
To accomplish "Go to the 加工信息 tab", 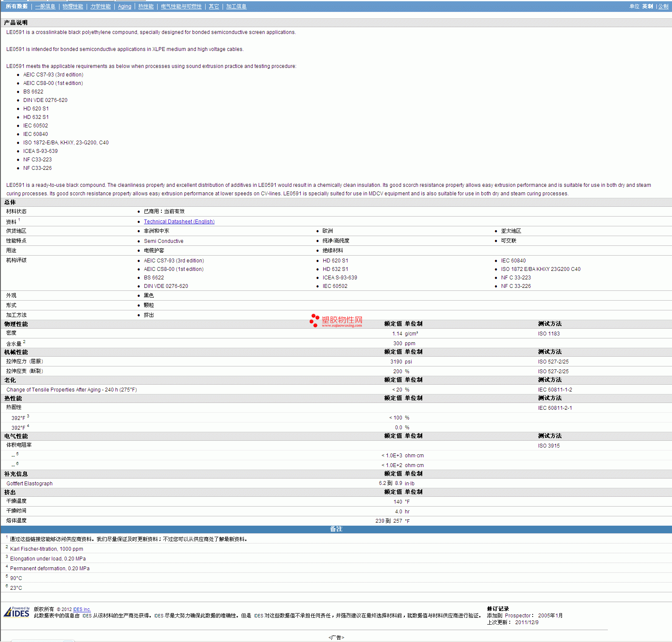I will click(236, 6).
